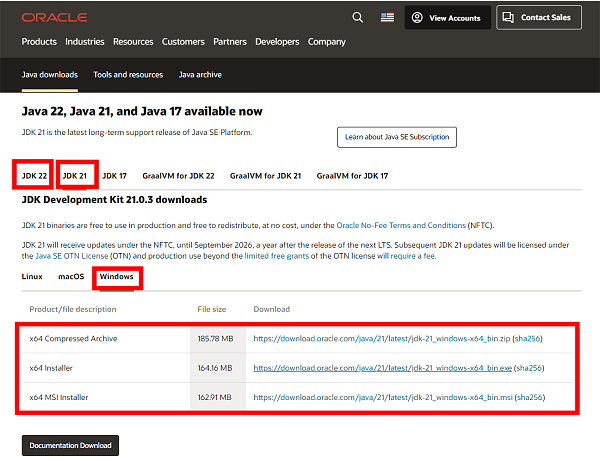The width and height of the screenshot is (600, 461).
Task: Click the US flag country selector
Action: click(387, 17)
